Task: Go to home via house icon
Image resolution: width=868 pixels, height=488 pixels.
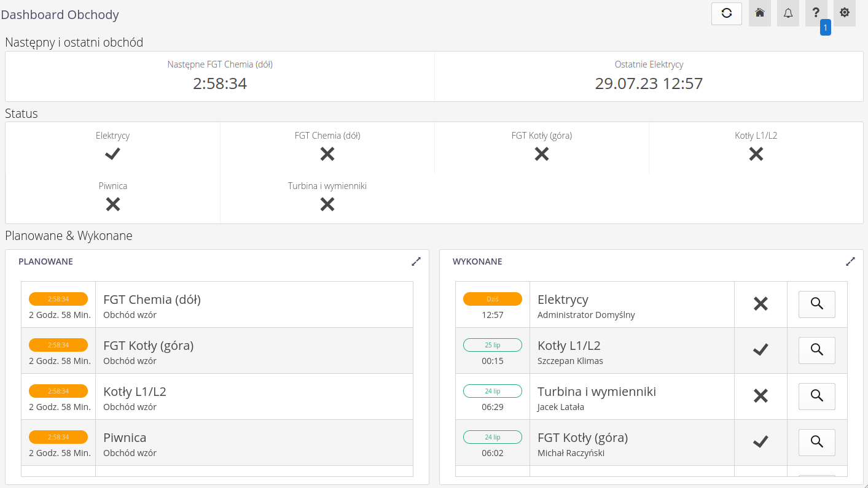Action: coord(759,14)
